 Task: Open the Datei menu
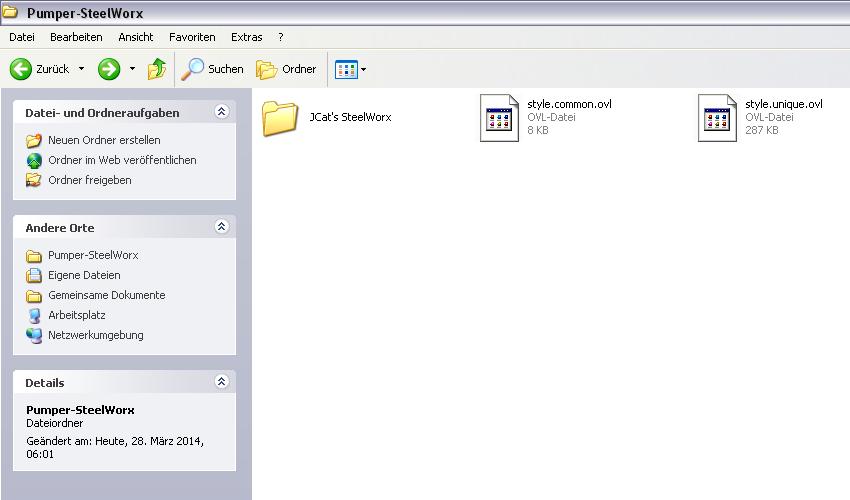22,37
